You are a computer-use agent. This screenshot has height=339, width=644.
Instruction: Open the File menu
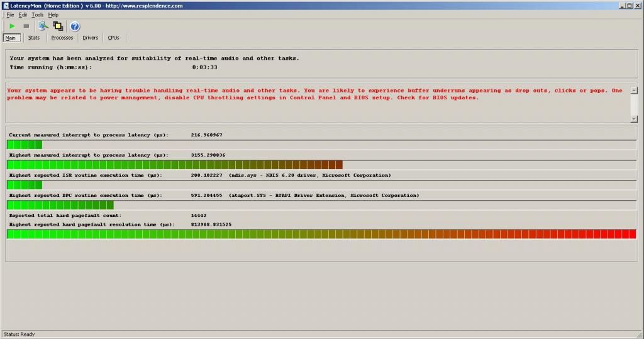(x=10, y=14)
